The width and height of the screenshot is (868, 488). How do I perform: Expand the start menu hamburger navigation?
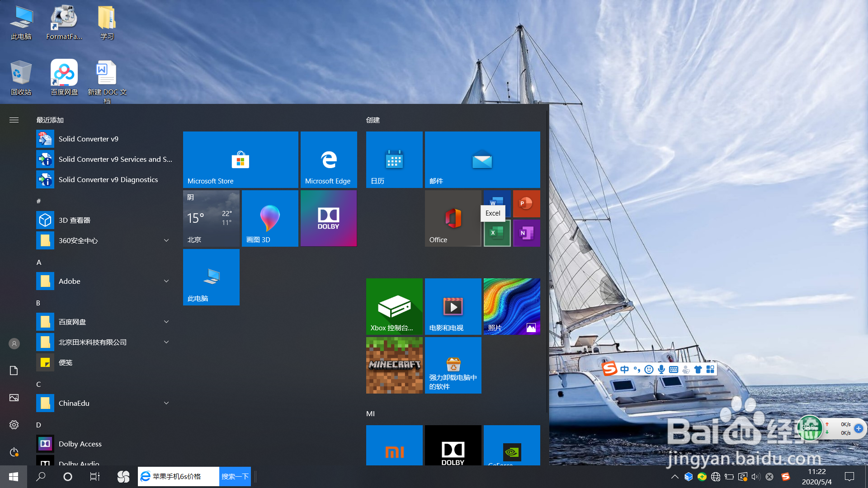point(14,120)
